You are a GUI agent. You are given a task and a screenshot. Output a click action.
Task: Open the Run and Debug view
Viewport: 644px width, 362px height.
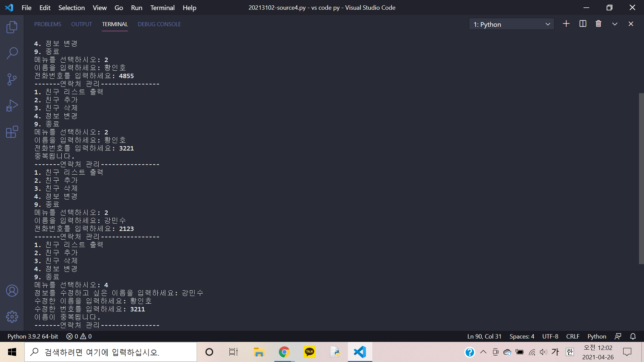click(12, 106)
